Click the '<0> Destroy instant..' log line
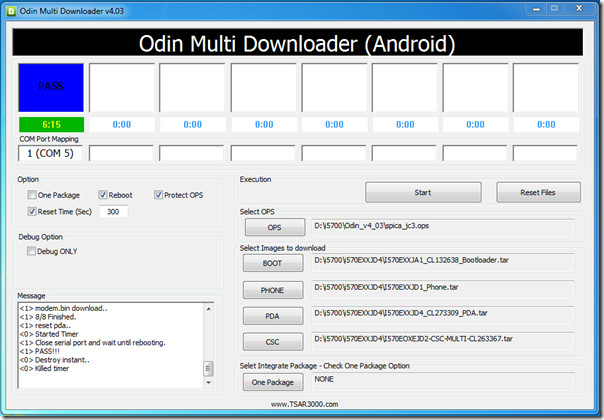Screen dimensions: 604x420 tap(54, 360)
